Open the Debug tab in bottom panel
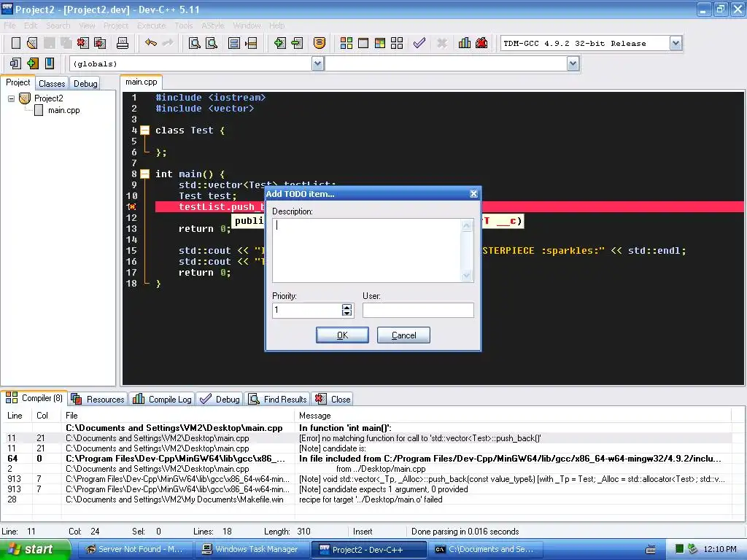 220,399
